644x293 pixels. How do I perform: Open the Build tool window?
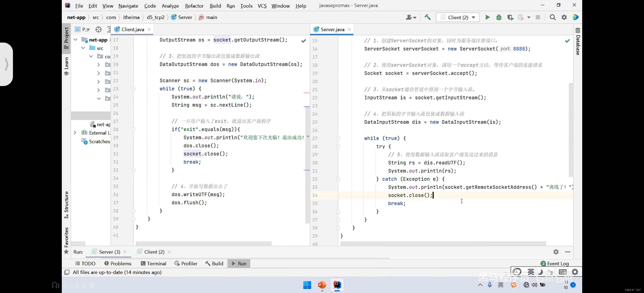coord(214,263)
